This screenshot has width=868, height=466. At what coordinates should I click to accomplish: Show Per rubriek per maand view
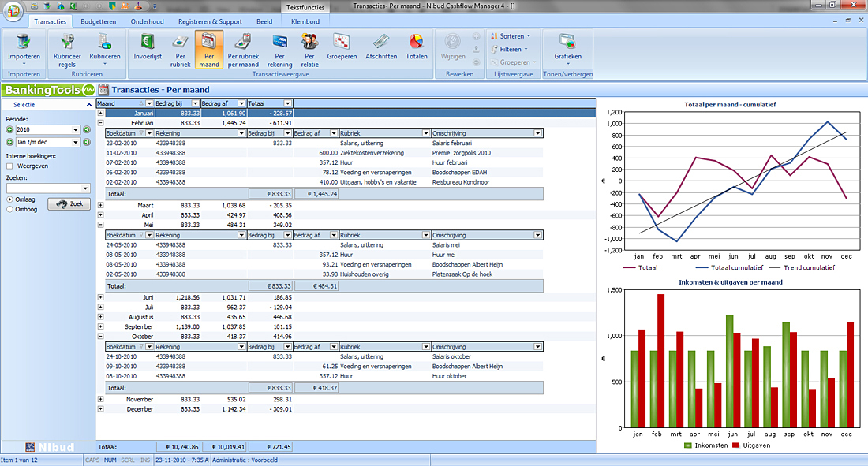click(x=243, y=49)
